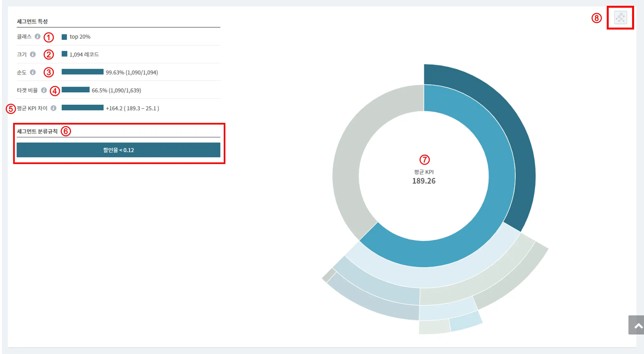Click the top 20% class color square
644x354 pixels.
pyautogui.click(x=64, y=37)
